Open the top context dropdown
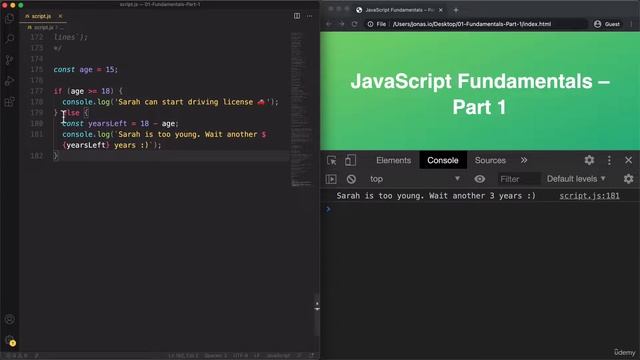This screenshot has width=640, height=360. (x=415, y=179)
